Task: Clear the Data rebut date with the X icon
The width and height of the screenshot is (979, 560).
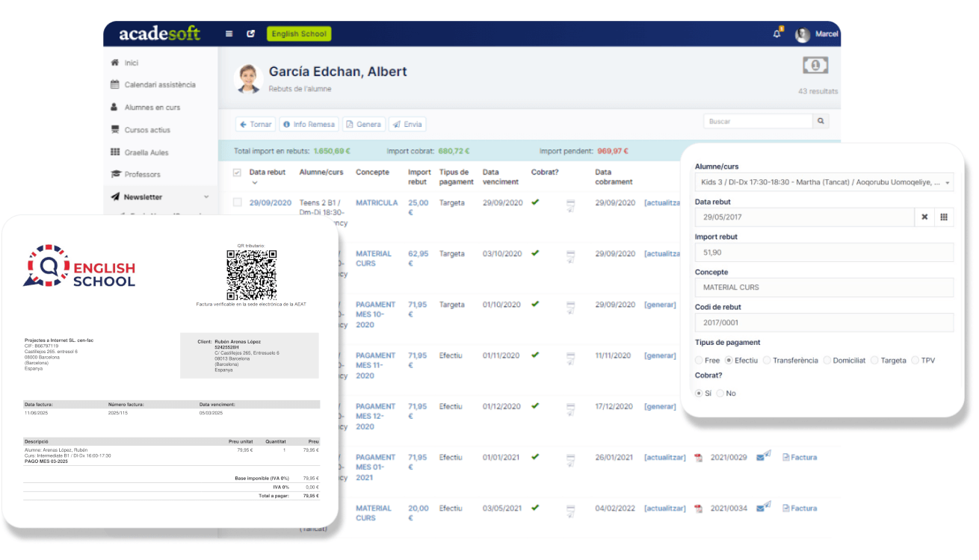Action: point(924,217)
